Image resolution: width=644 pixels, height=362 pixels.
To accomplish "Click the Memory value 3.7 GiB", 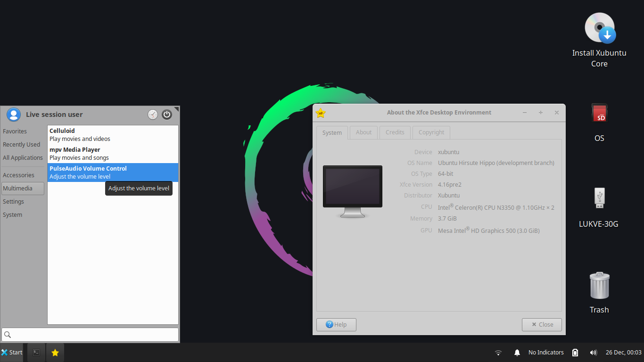I will tap(447, 219).
